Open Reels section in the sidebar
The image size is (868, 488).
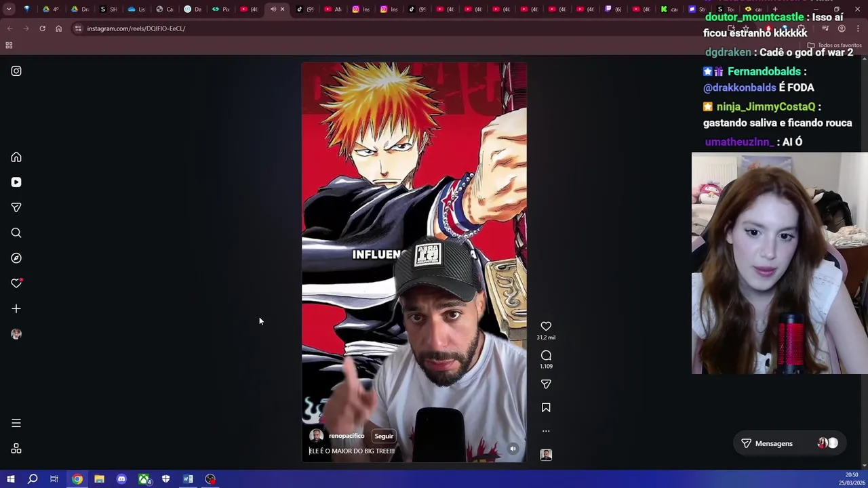(16, 182)
